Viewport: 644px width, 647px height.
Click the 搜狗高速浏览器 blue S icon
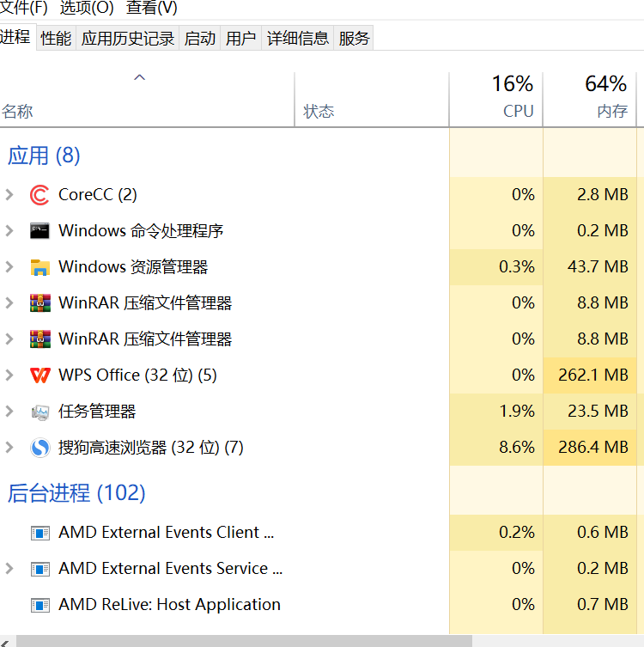[40, 448]
